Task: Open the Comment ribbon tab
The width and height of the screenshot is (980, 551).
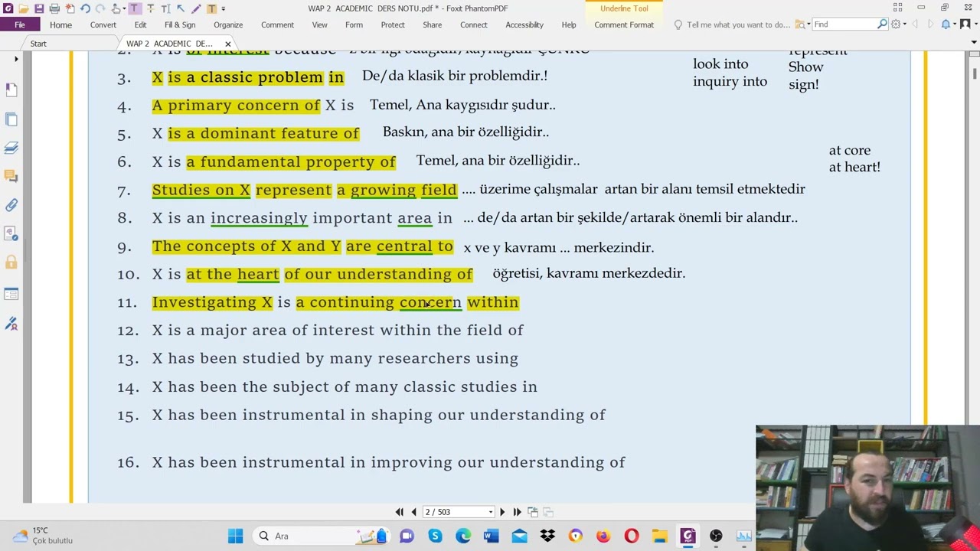Action: [x=277, y=24]
